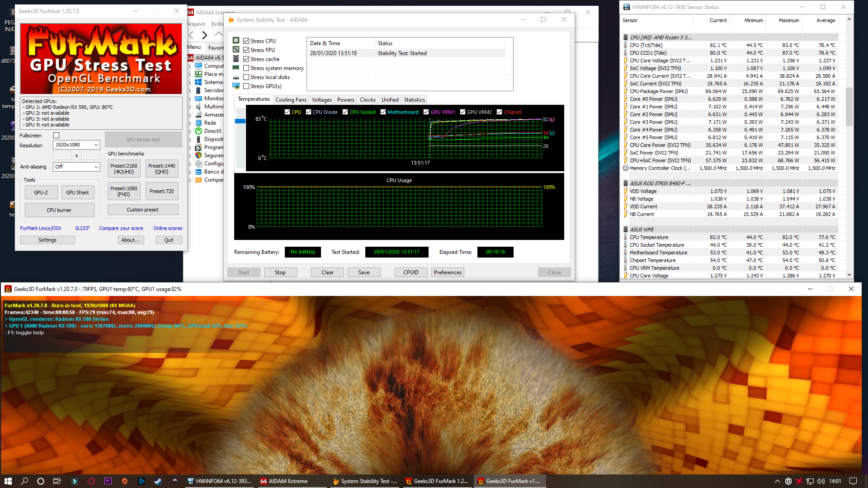Open Windows Start menu

pos(8,481)
